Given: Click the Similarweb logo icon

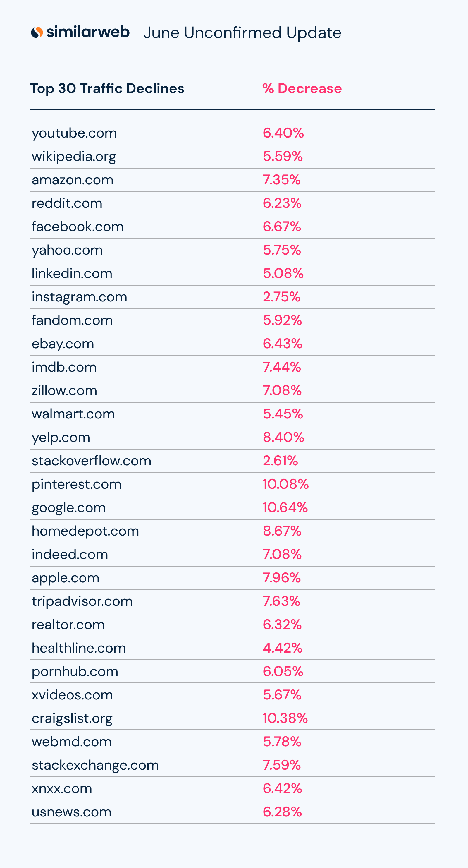Looking at the screenshot, I should click(37, 32).
